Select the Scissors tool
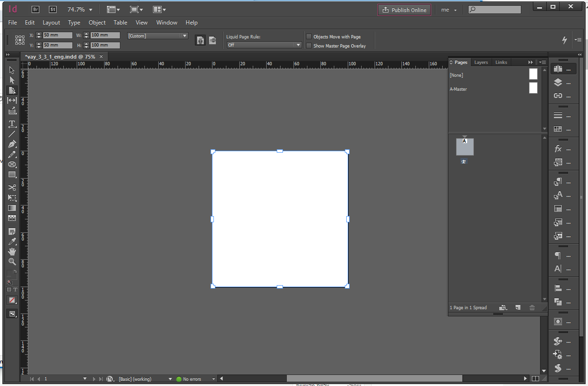 coord(12,187)
